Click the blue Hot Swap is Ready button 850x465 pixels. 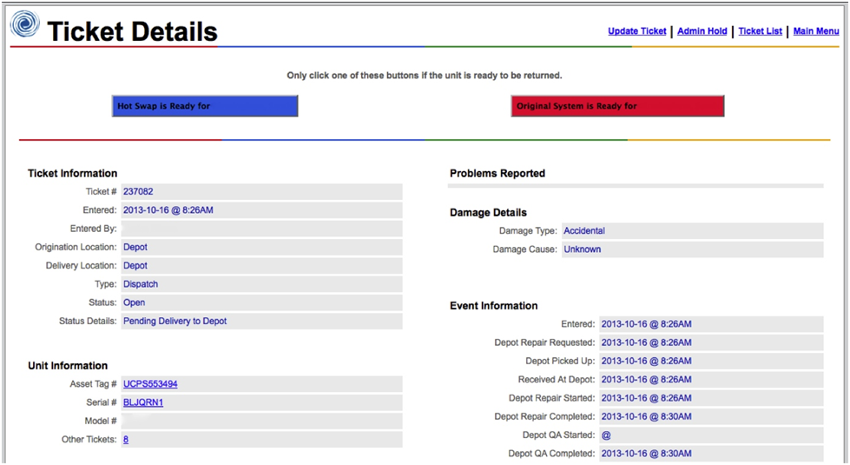(x=205, y=106)
